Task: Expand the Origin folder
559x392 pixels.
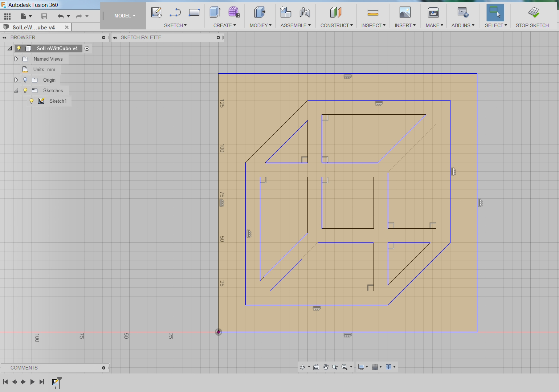Action: [x=16, y=80]
